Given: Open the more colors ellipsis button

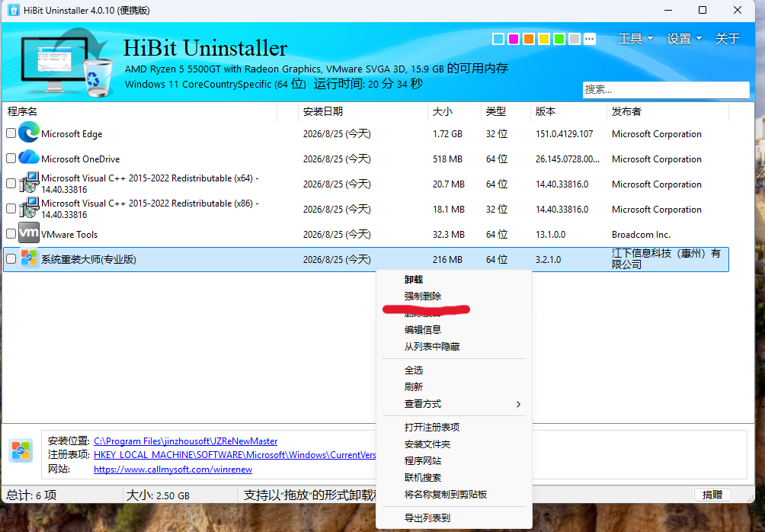Looking at the screenshot, I should [589, 39].
